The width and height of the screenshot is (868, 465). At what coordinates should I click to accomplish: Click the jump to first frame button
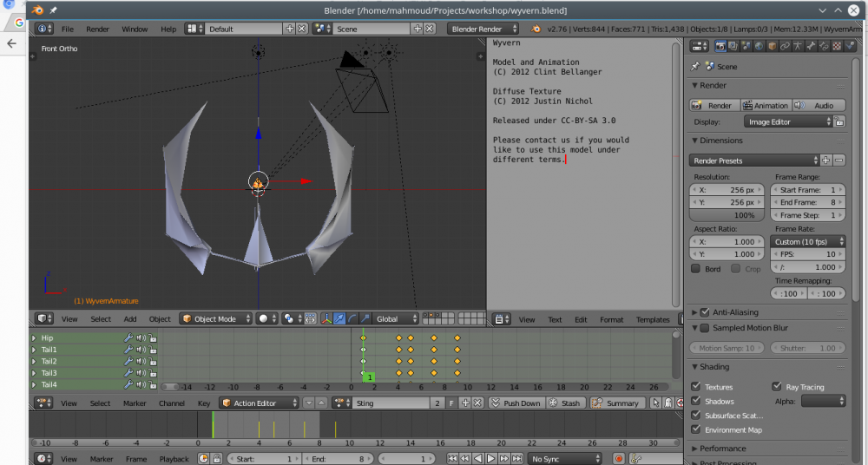(x=452, y=458)
